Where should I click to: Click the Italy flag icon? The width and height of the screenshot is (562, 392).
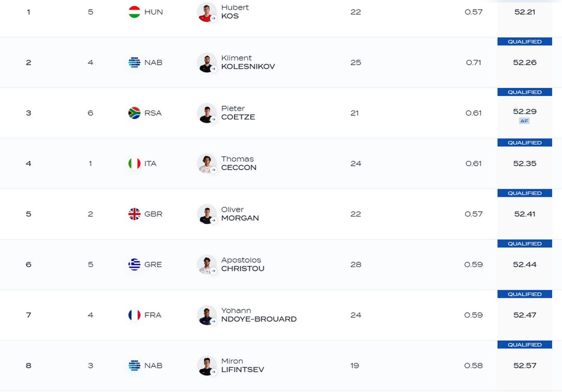point(134,164)
